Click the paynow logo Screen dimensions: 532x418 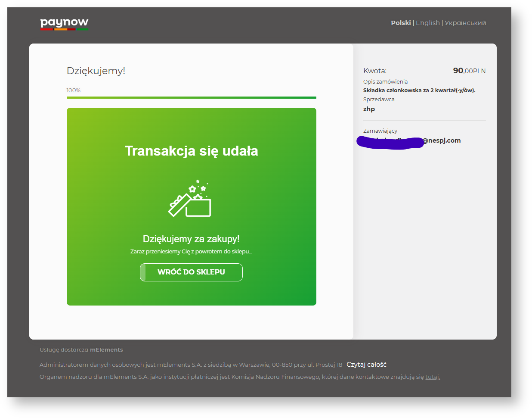tap(64, 24)
